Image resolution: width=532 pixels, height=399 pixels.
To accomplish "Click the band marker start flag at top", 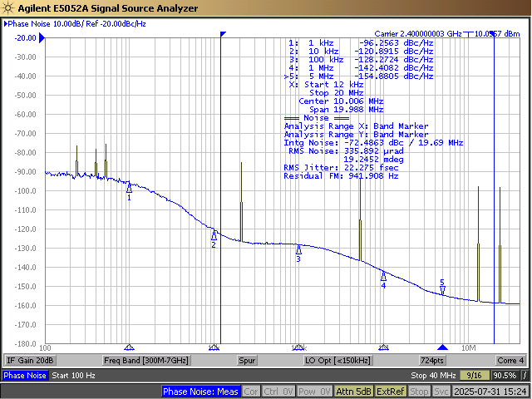I will point(223,34).
